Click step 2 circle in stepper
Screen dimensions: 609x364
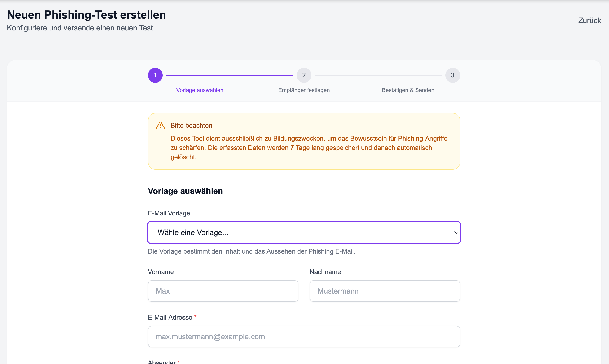tap(304, 75)
